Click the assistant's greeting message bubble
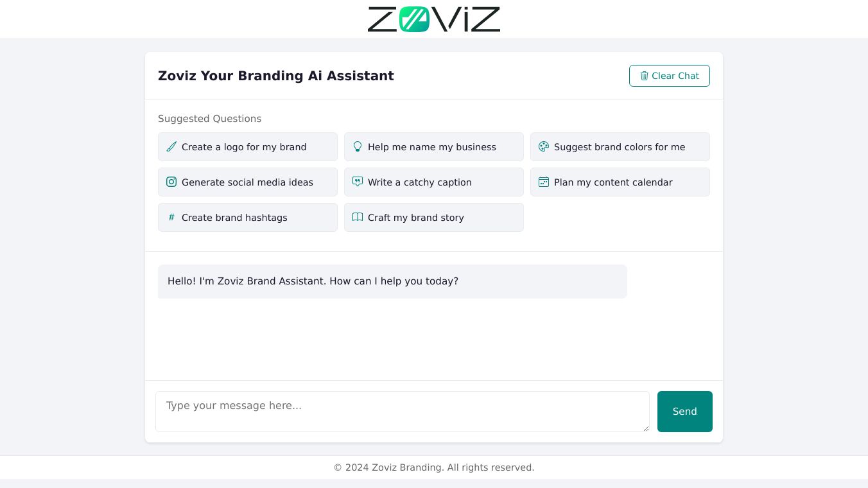The image size is (868, 488). 392,281
